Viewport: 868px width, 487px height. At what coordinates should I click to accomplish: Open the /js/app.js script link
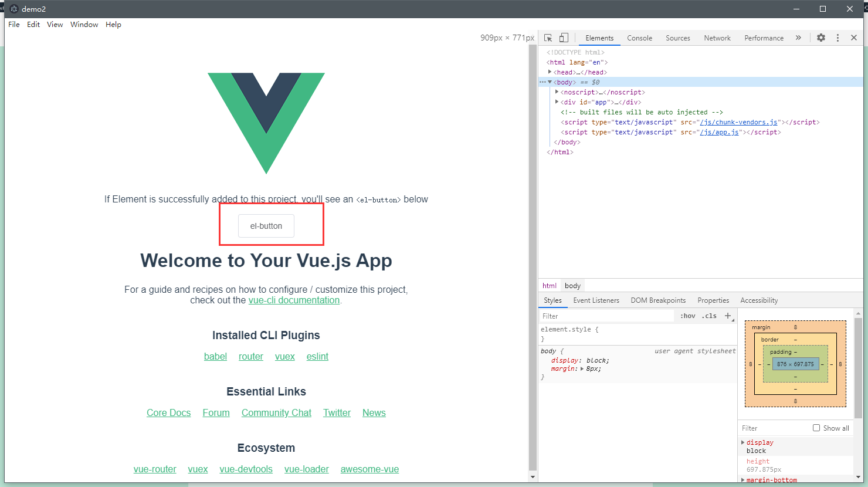coord(719,132)
